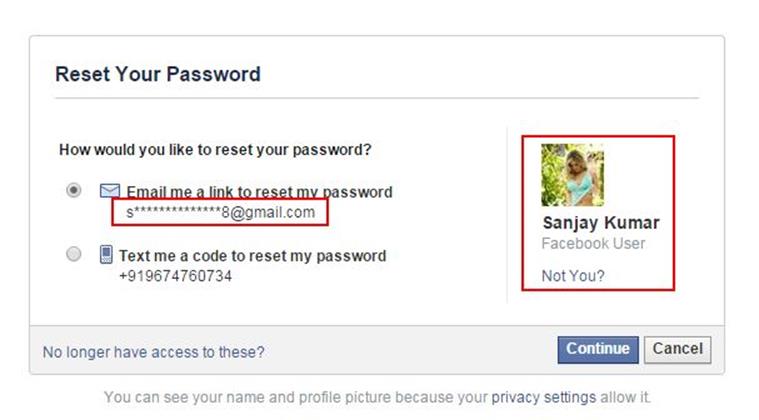
Task: Click the "Reset Your Password" heading
Action: 157,74
